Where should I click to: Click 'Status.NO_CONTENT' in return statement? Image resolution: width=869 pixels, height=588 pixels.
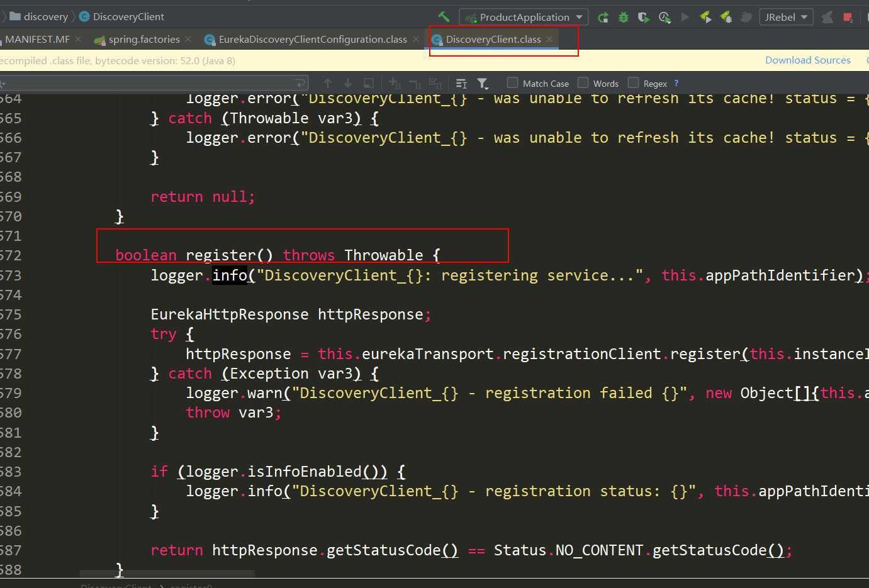click(568, 550)
